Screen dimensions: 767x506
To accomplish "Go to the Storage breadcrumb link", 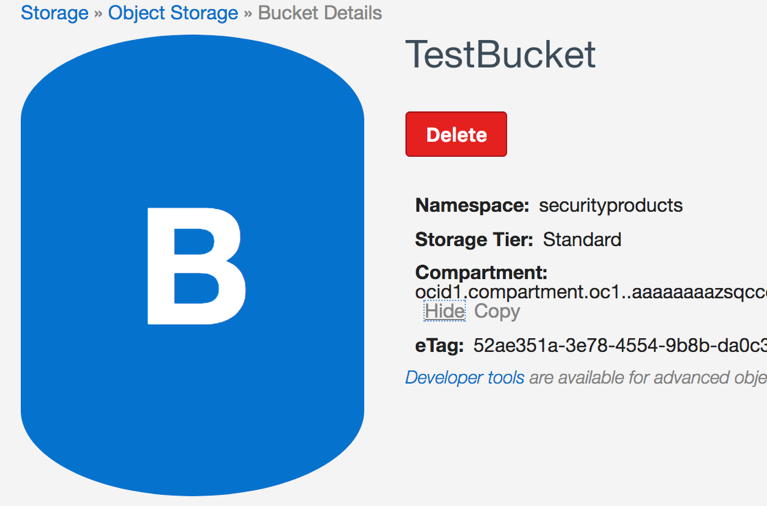I will (54, 14).
